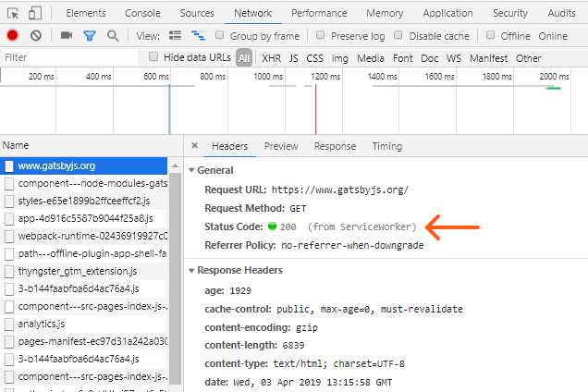588x392 pixels.
Task: Filter requests by XHR type
Action: coord(271,57)
